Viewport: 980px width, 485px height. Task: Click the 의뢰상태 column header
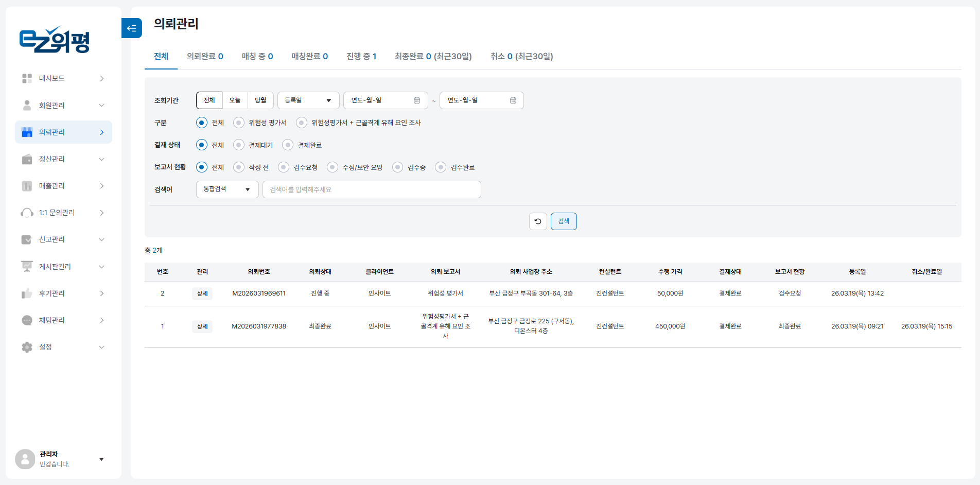pos(320,272)
